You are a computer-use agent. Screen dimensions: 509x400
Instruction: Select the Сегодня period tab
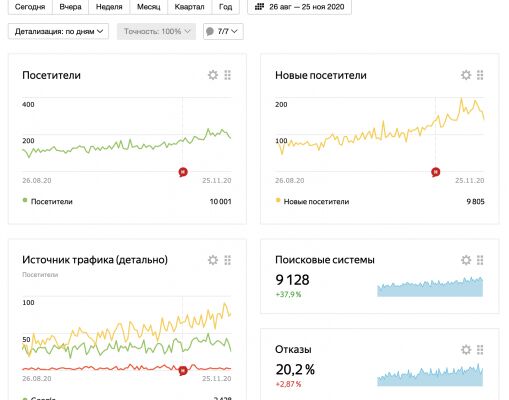click(30, 7)
